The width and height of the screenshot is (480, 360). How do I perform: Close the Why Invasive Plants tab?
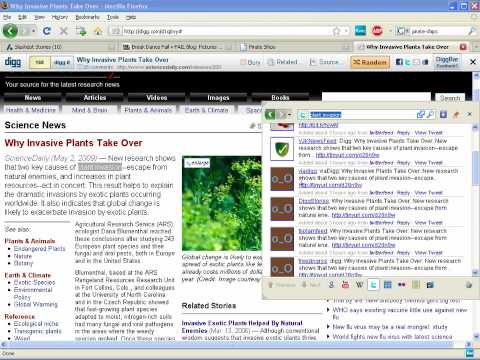pyautogui.click(x=463, y=47)
